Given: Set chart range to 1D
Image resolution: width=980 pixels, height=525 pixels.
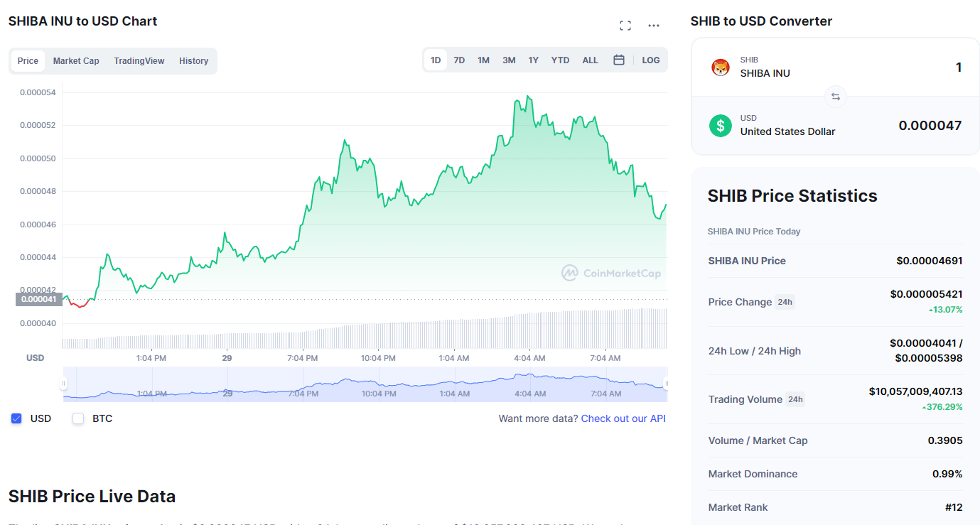Looking at the screenshot, I should pyautogui.click(x=436, y=60).
